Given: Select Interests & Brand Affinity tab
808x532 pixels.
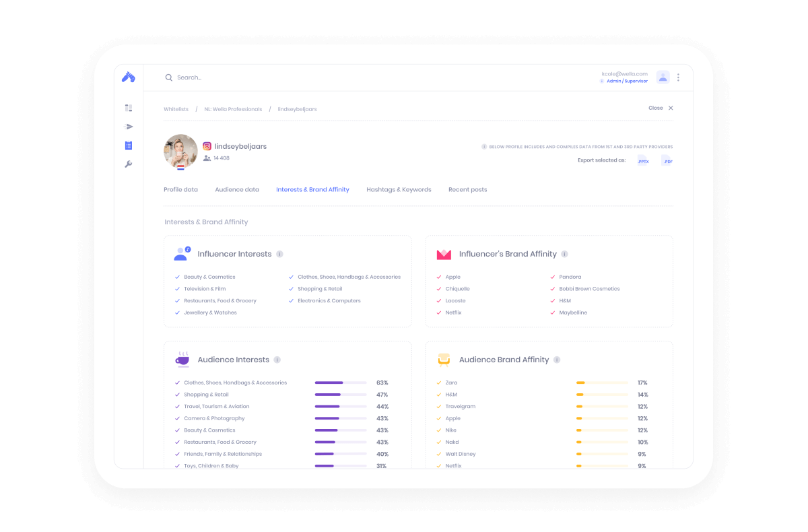Looking at the screenshot, I should coord(312,189).
